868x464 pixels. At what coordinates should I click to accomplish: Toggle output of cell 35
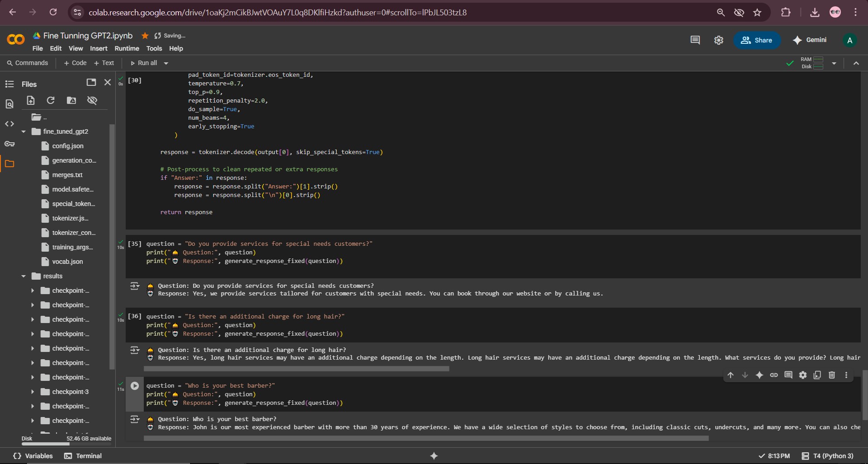(135, 286)
